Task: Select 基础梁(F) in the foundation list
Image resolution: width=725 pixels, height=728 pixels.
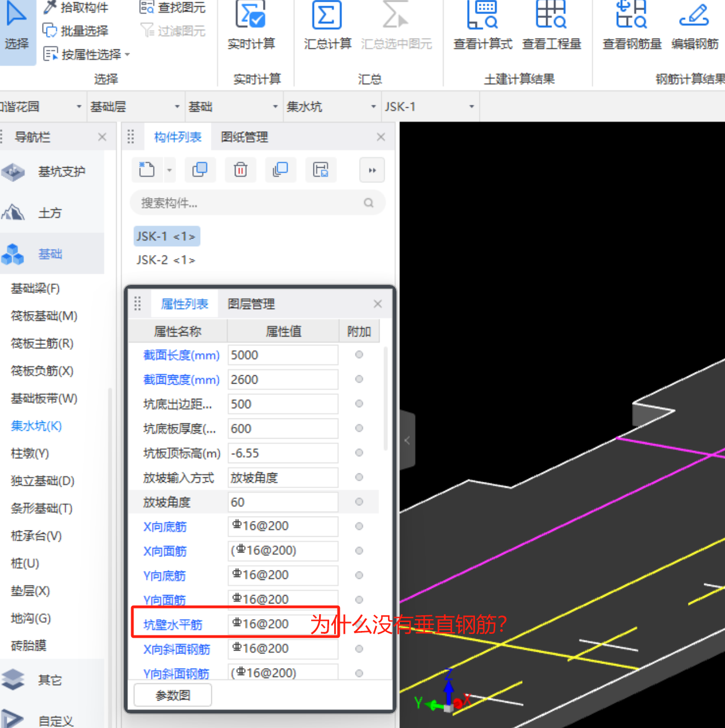Action: pos(35,288)
